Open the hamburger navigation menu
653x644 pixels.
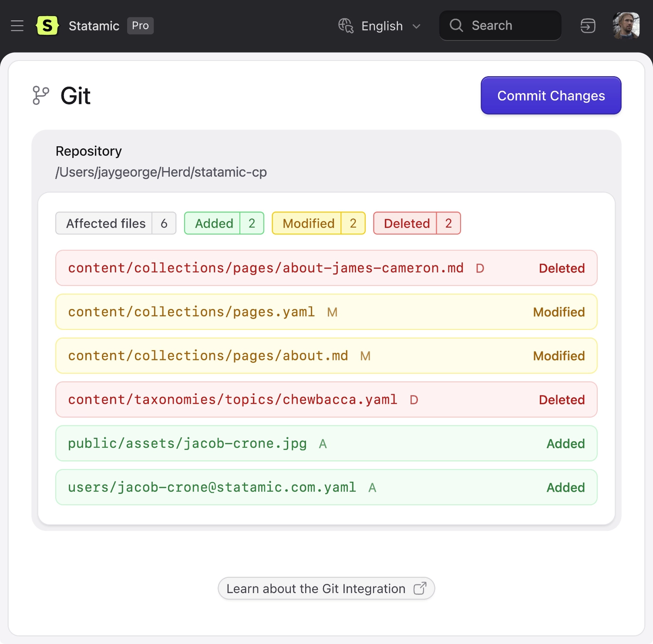pos(17,26)
